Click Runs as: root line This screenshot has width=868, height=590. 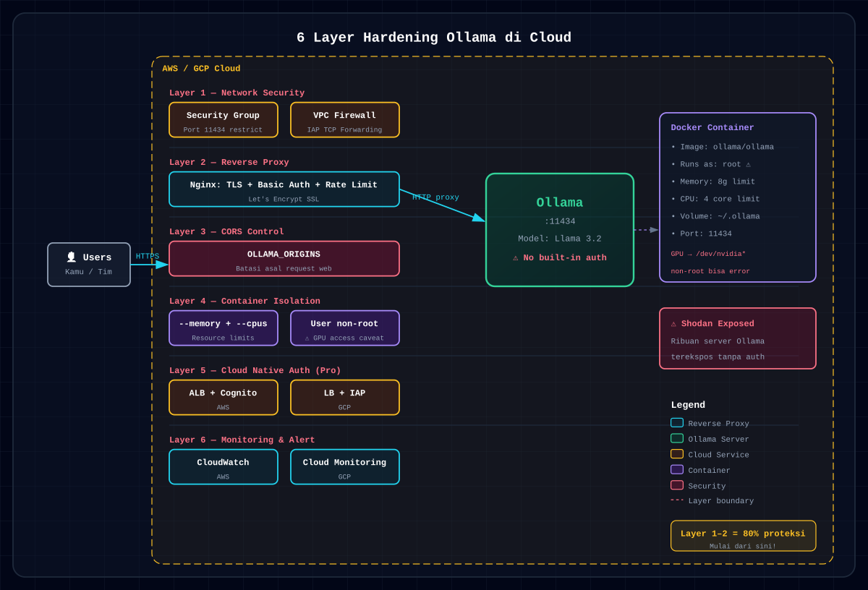click(x=711, y=164)
